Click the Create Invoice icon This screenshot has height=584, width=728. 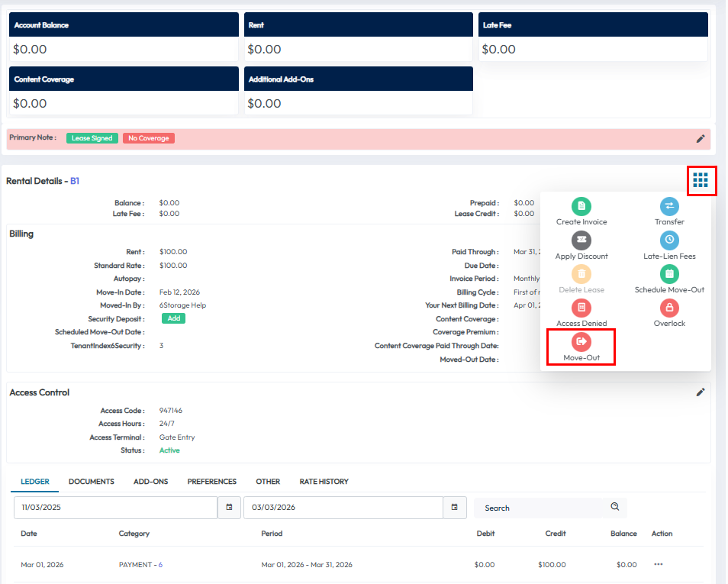pos(581,206)
